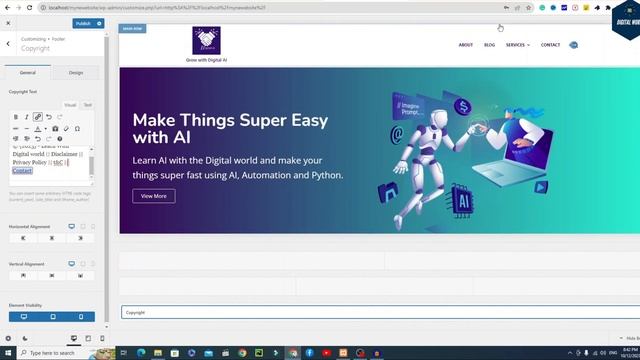
Task: Click the highlighted Contact link in the editor
Action: [22, 171]
